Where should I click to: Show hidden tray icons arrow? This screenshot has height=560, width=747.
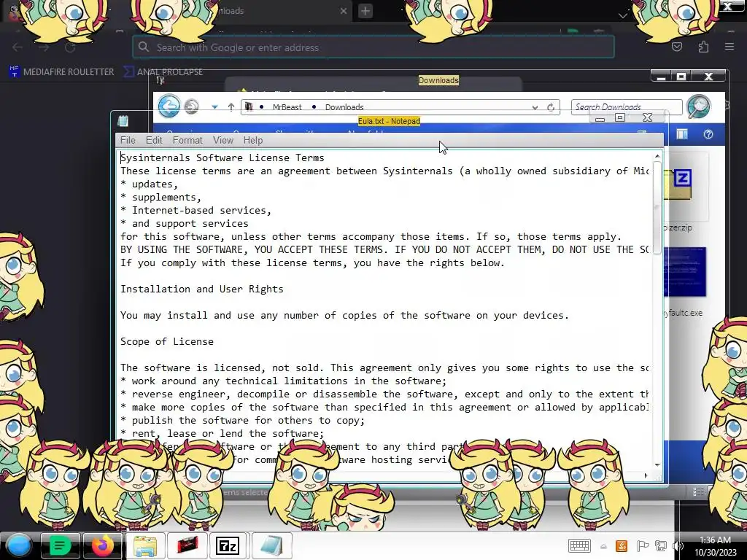coord(603,547)
